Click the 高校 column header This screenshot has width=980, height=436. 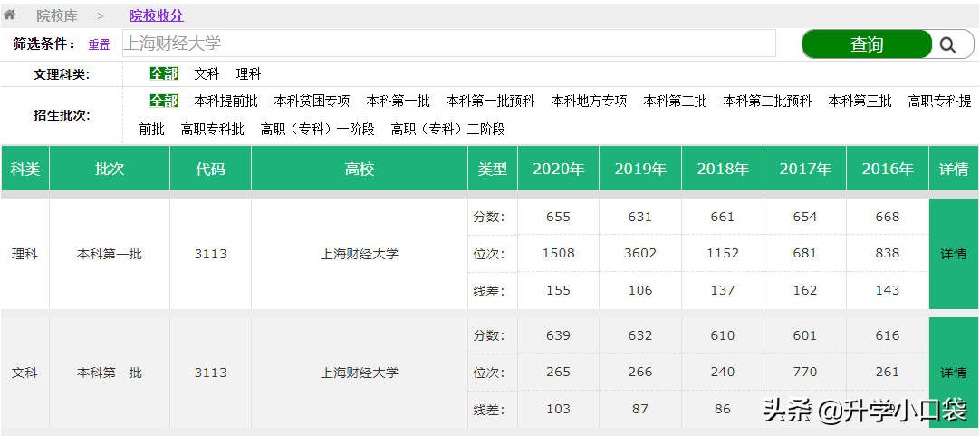tap(360, 169)
